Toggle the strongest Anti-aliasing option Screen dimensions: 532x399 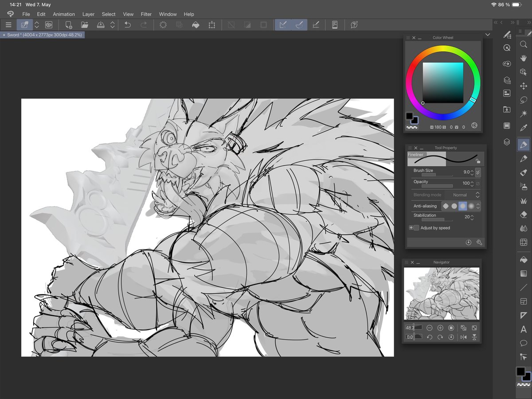point(471,206)
